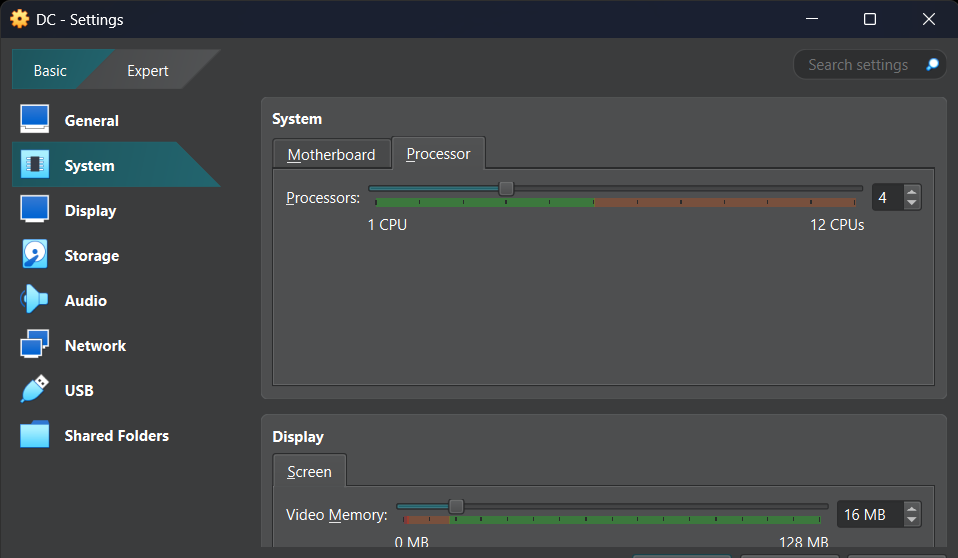Select the System chip icon
958x558 pixels.
[x=34, y=164]
